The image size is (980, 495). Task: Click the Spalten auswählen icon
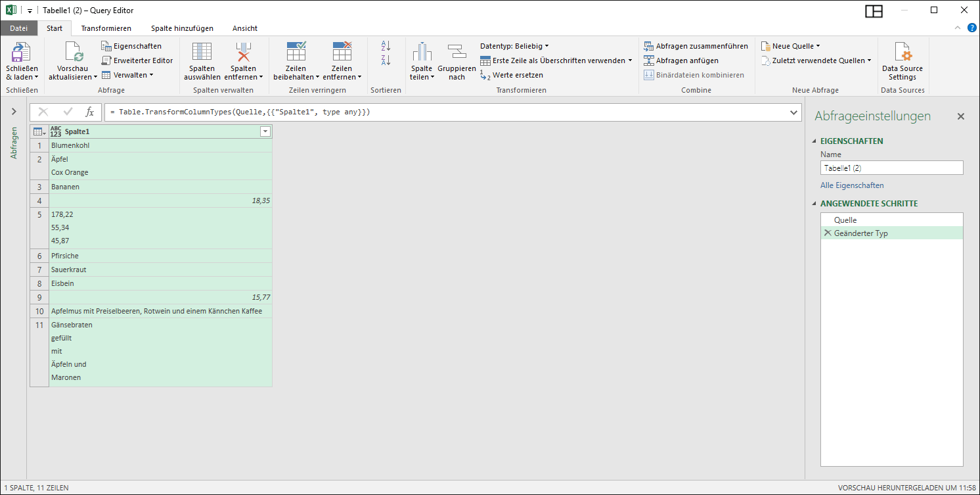pos(202,52)
